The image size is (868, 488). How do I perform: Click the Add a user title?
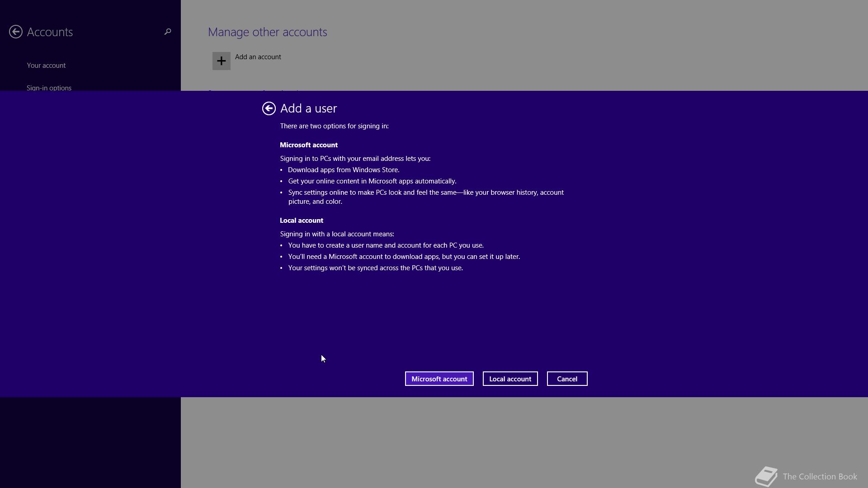pos(308,108)
